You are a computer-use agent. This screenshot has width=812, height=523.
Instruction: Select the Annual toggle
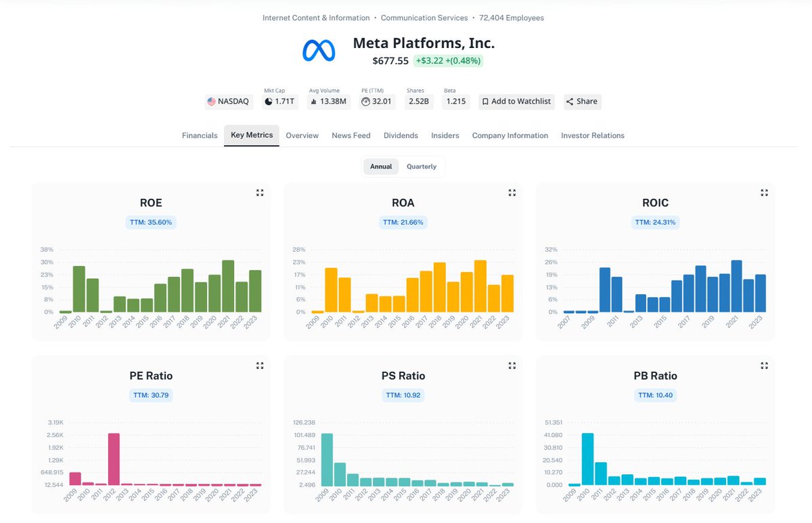point(381,166)
